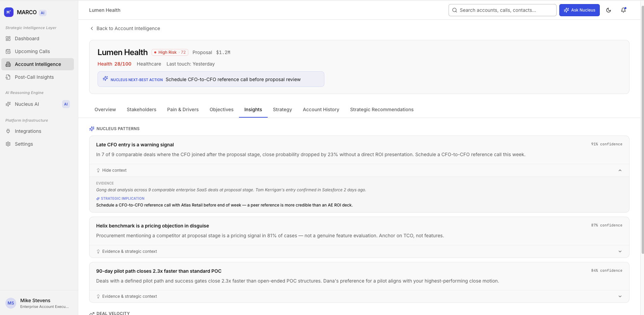Click Helix benchmark pattern title
Viewport: 644px width, 315px height.
(x=153, y=226)
